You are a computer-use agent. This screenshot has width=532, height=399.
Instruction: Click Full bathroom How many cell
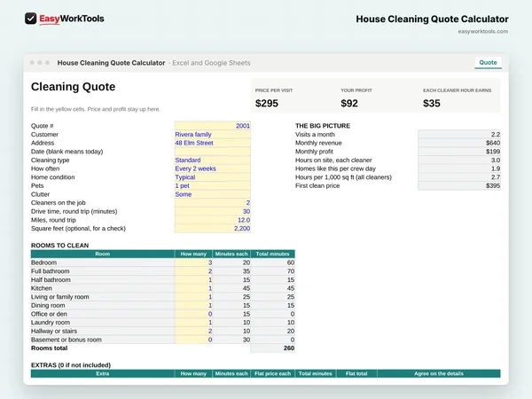click(193, 271)
